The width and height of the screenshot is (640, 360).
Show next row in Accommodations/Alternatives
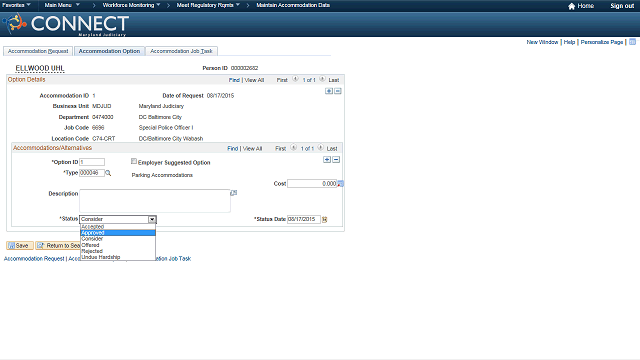[x=320, y=148]
